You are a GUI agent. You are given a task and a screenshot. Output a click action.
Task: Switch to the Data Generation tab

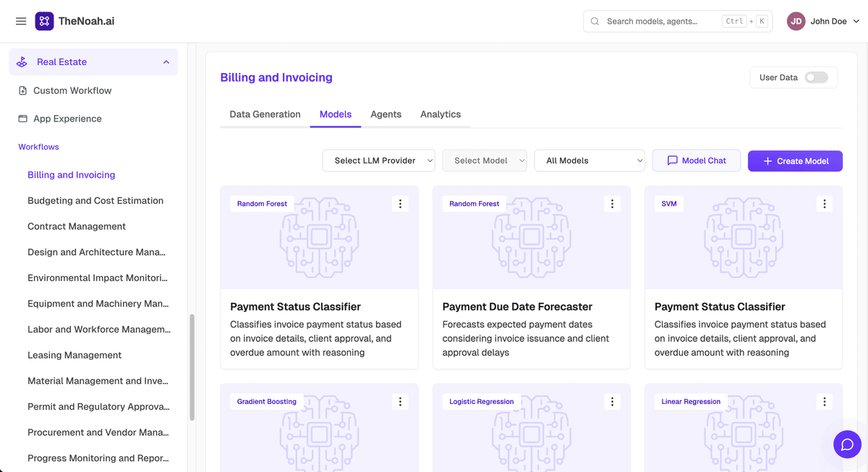tap(265, 114)
